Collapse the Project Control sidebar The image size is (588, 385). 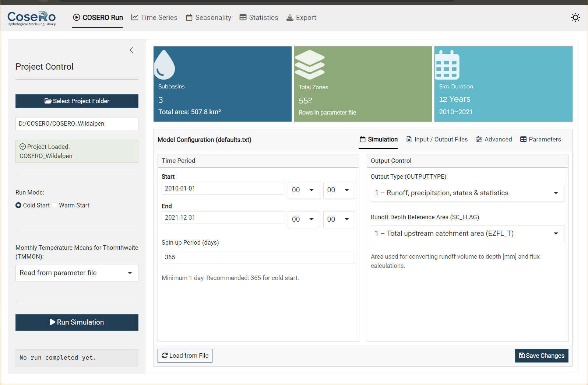tap(131, 50)
